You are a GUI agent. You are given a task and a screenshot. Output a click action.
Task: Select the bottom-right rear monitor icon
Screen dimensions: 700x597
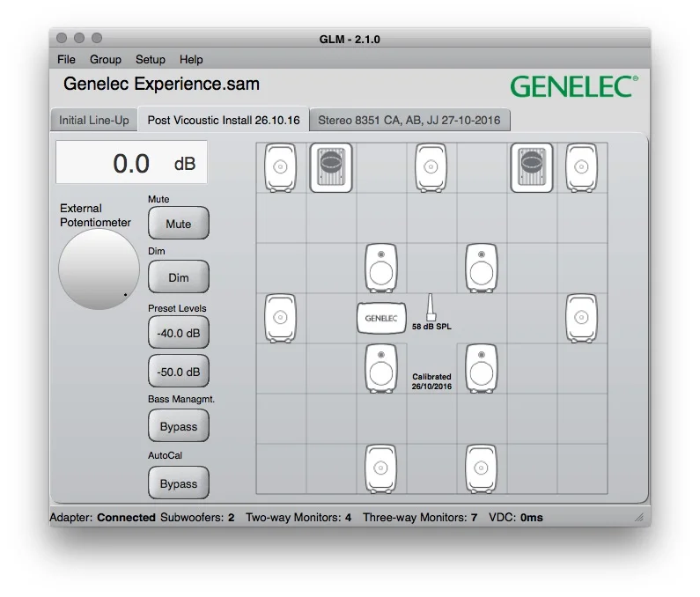click(x=482, y=468)
